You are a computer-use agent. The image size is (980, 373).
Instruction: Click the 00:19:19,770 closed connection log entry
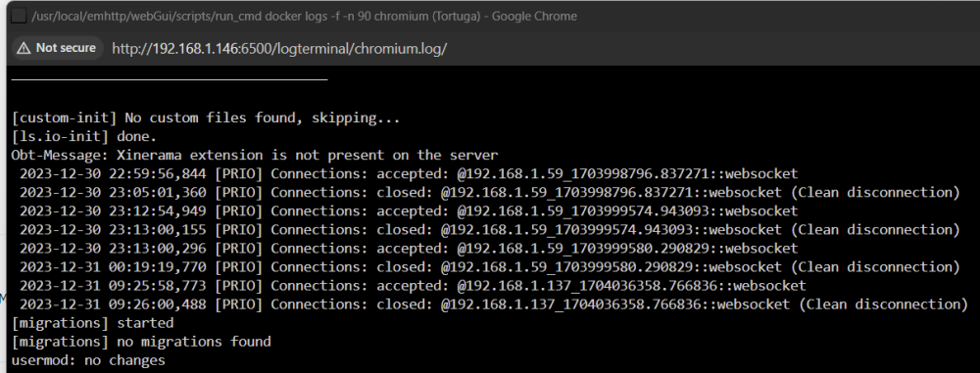[x=489, y=267]
